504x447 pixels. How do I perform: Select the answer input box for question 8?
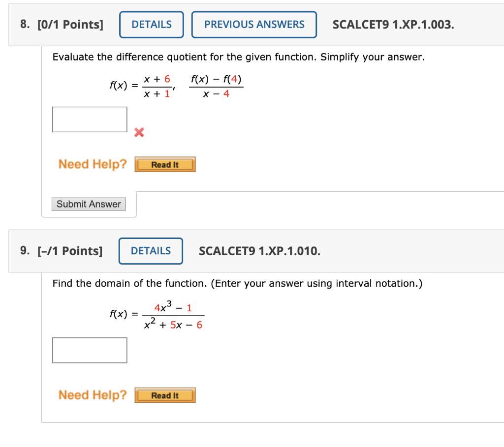89,119
